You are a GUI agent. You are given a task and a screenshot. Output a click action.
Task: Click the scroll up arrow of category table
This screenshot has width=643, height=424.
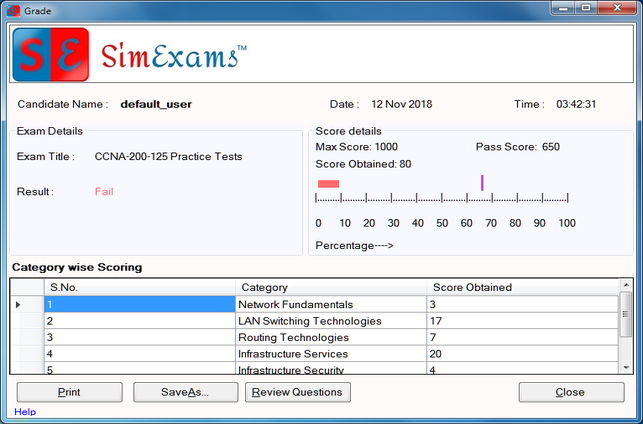[x=626, y=285]
